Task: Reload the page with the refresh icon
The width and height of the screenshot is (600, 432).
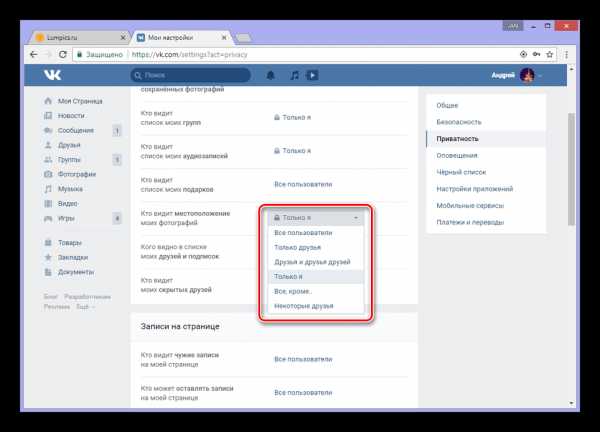Action: pyautogui.click(x=63, y=55)
